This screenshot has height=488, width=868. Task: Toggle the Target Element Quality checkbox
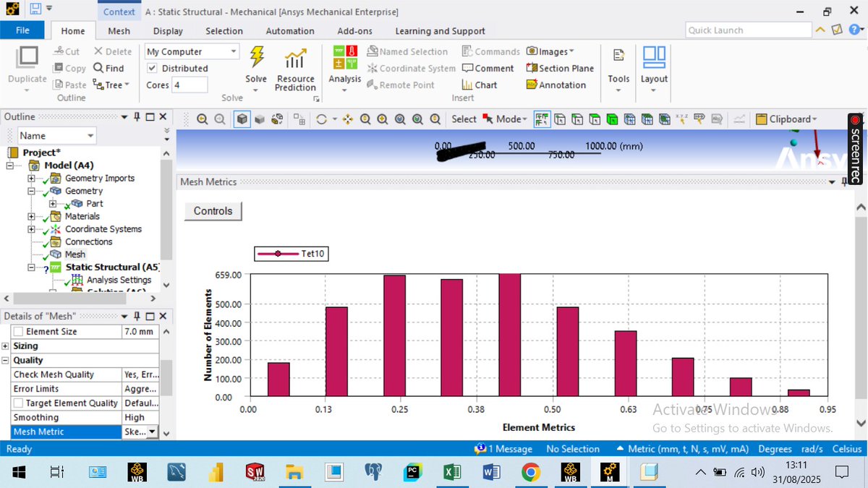[18, 403]
